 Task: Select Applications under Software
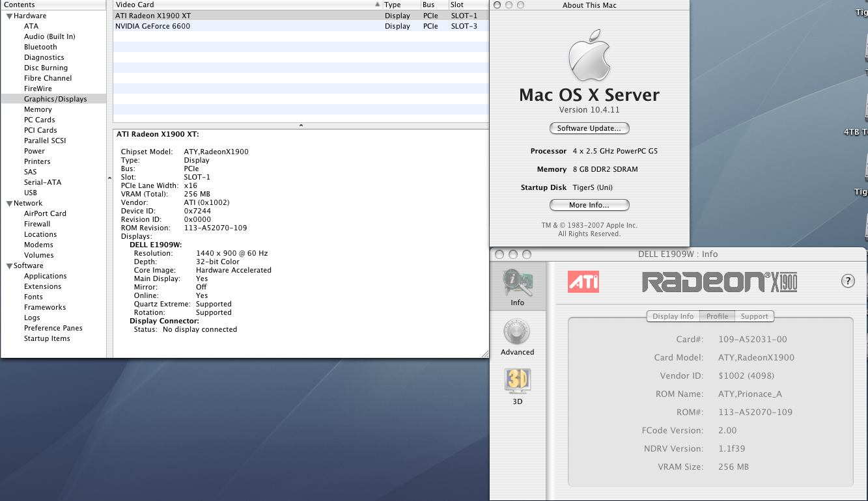coord(46,276)
